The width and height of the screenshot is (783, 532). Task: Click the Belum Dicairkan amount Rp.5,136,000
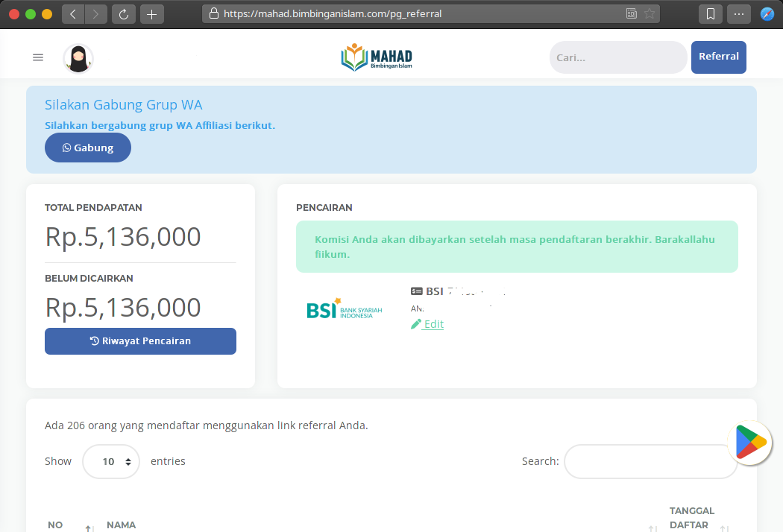(x=123, y=308)
